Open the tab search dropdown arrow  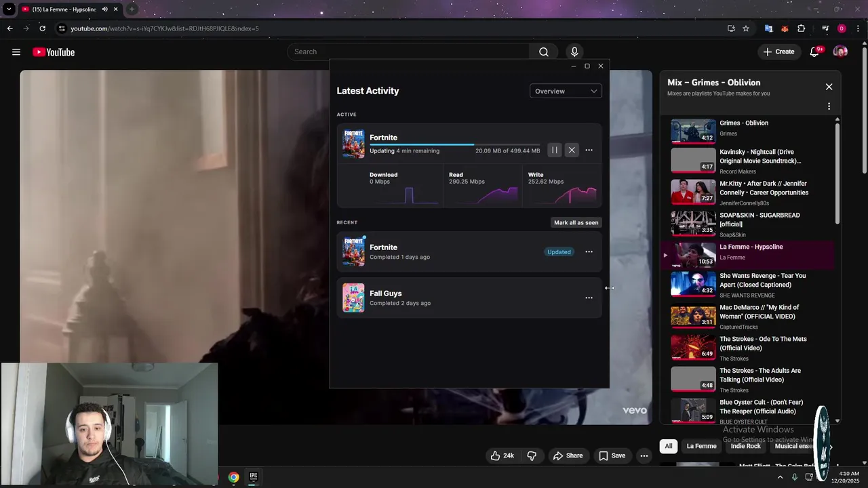[x=9, y=9]
